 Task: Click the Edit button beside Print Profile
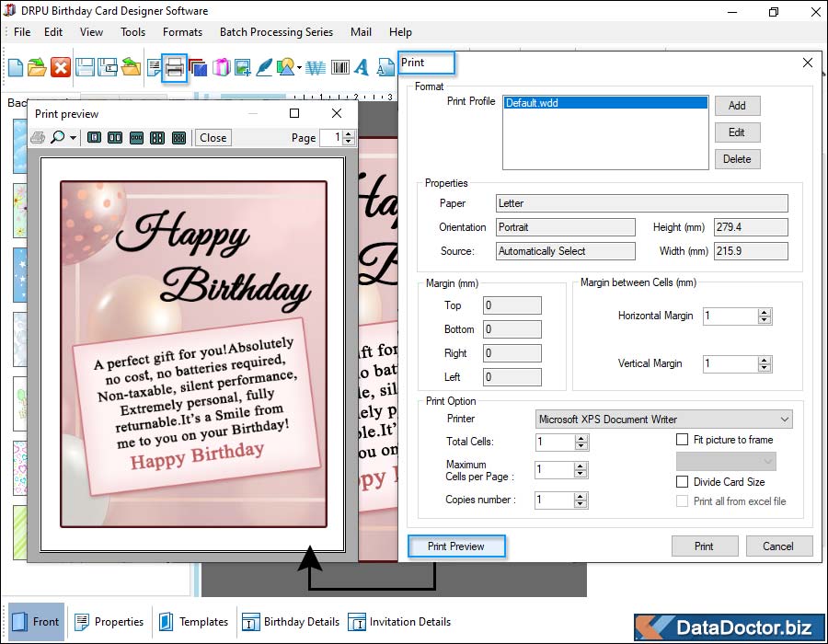coord(737,132)
